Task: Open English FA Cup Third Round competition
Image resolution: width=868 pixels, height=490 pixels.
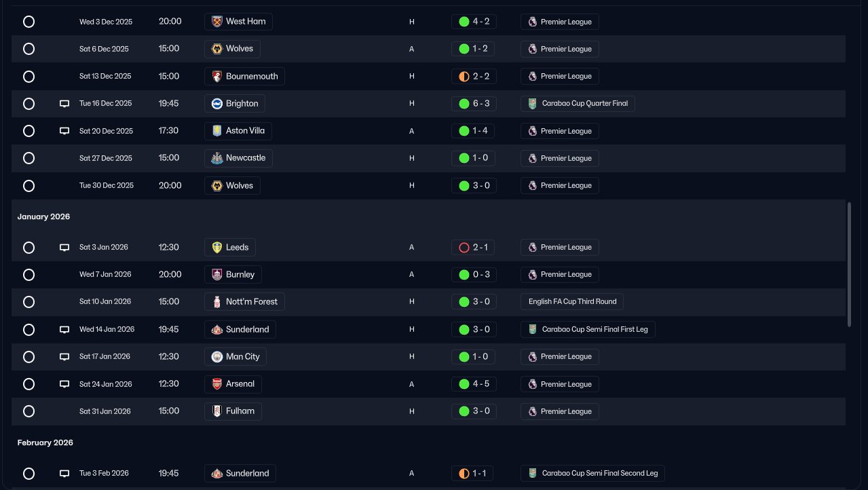Action: click(572, 302)
